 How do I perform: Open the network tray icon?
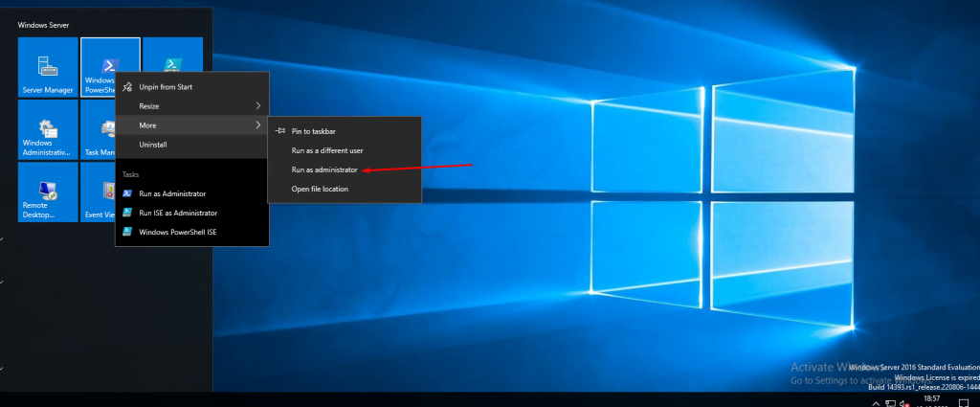click(891, 403)
